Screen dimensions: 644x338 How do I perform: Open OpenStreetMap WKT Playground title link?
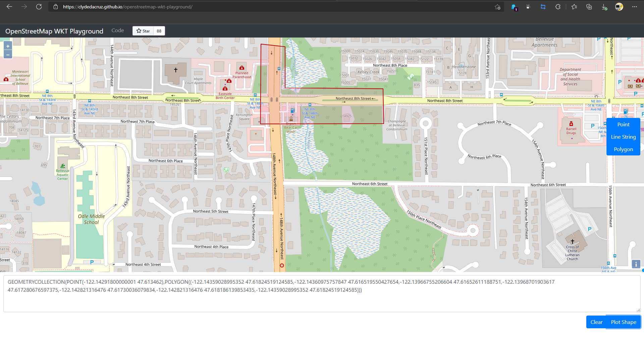54,31
